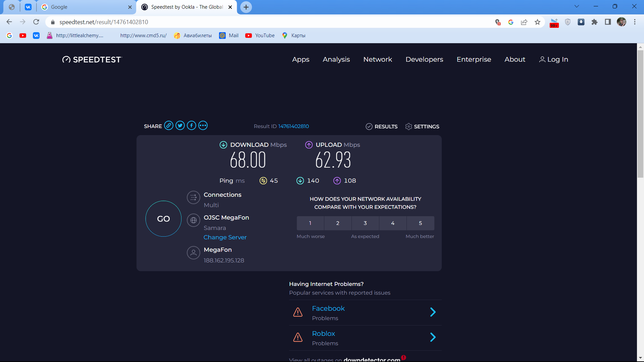644x362 pixels.
Task: Open the Network menu
Action: (x=378, y=60)
